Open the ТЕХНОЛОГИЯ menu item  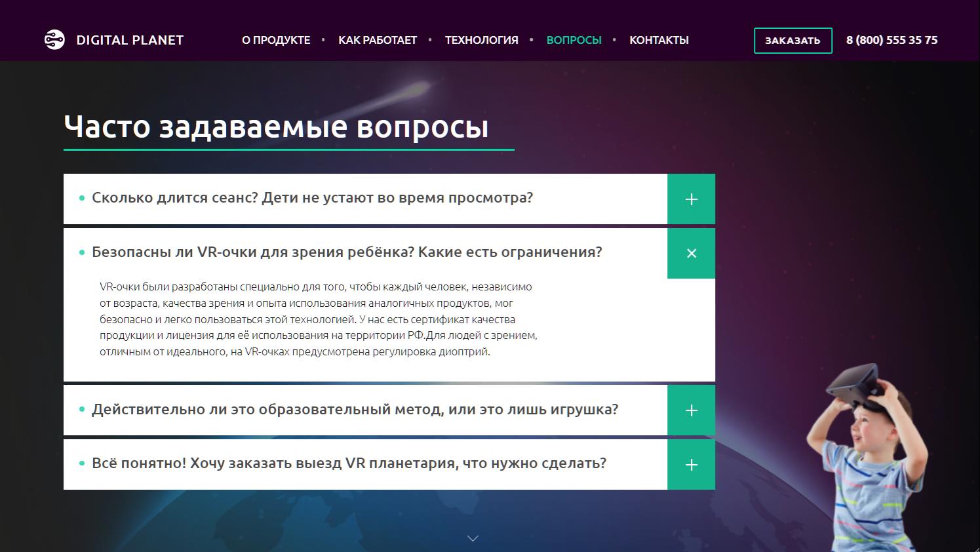(482, 40)
